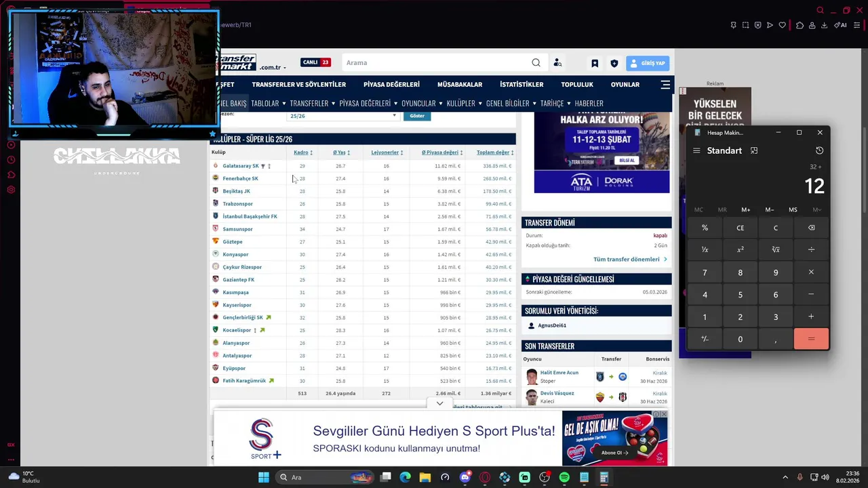This screenshot has width=868, height=488.
Task: Click the Calculator plus key
Action: click(811, 317)
